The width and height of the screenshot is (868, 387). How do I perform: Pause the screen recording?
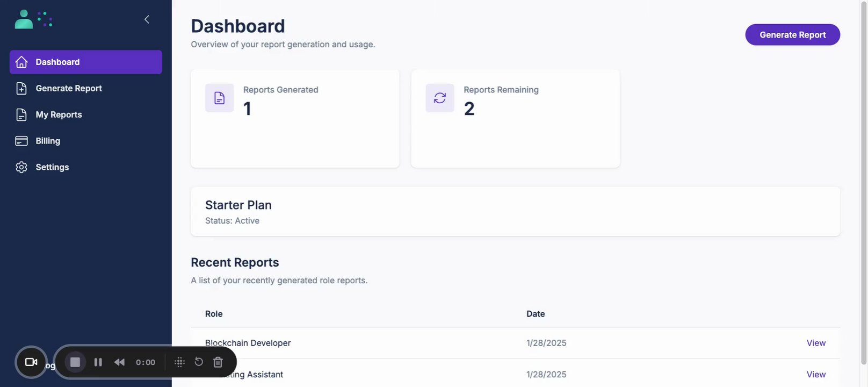point(98,362)
